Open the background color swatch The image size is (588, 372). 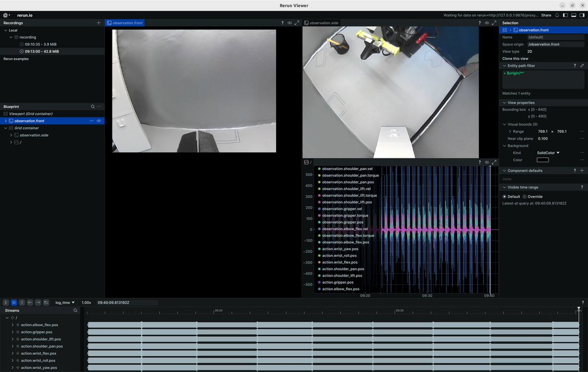[542, 160]
